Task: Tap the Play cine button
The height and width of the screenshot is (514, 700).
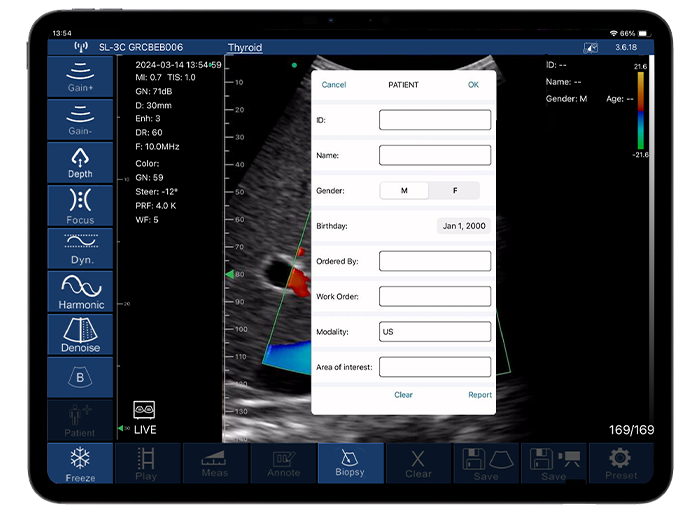Action: (x=147, y=463)
